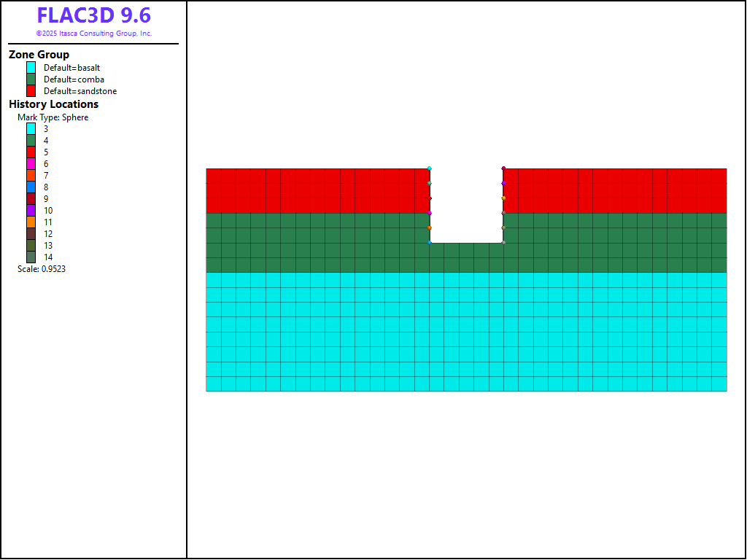Click the Scale: 0.9523 text
Viewport: 747px width, 560px height.
(x=42, y=269)
